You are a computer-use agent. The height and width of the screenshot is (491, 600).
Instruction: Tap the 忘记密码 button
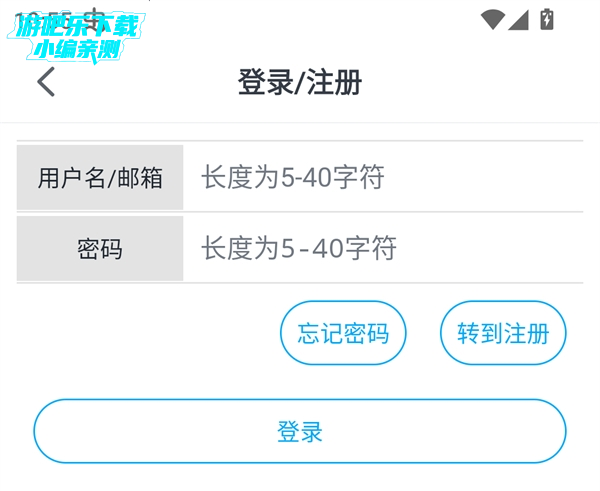[343, 333]
